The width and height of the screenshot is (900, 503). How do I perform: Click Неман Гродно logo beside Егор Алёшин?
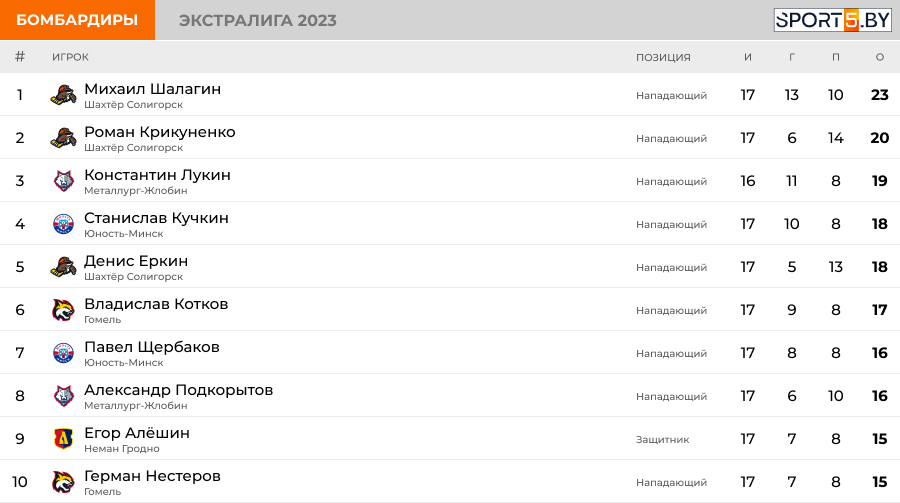(63, 440)
